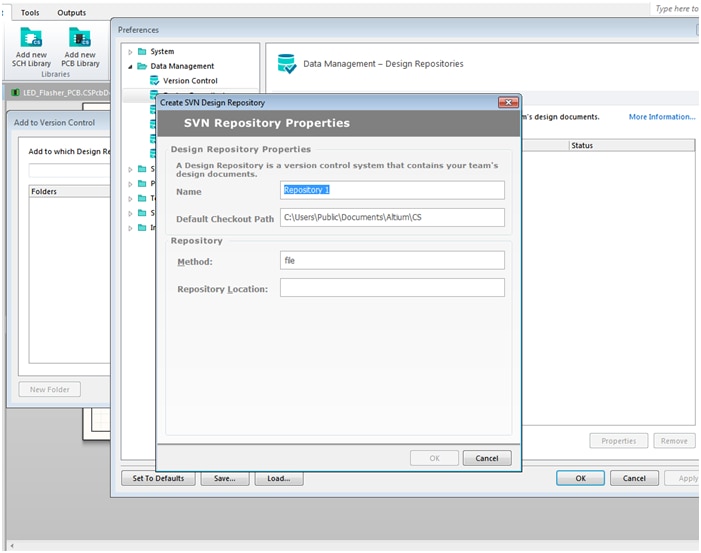This screenshot has height=553, width=701.
Task: Click the Save... button in Preferences
Action: tap(224, 478)
